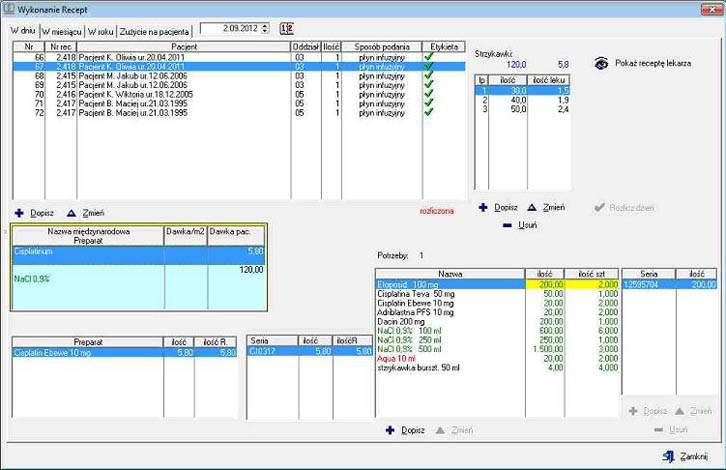Click Dopisz plus icon below patient list
726x470 pixels.
click(x=23, y=213)
